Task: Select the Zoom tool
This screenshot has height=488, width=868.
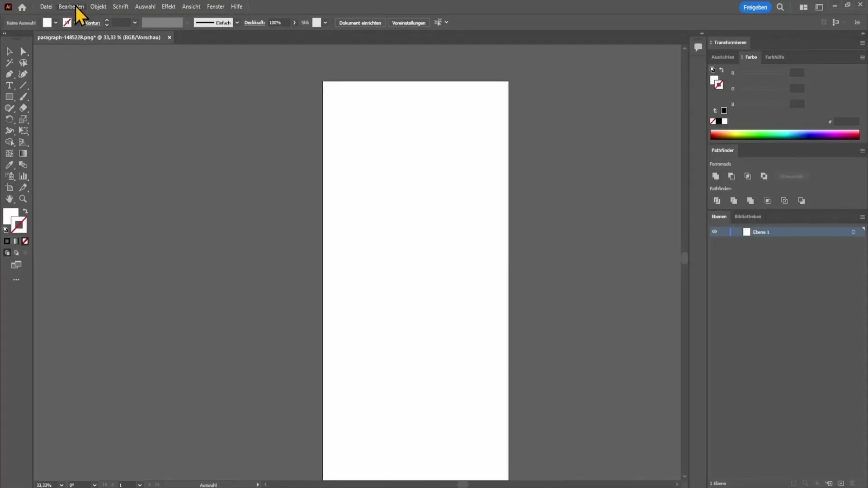Action: [24, 199]
